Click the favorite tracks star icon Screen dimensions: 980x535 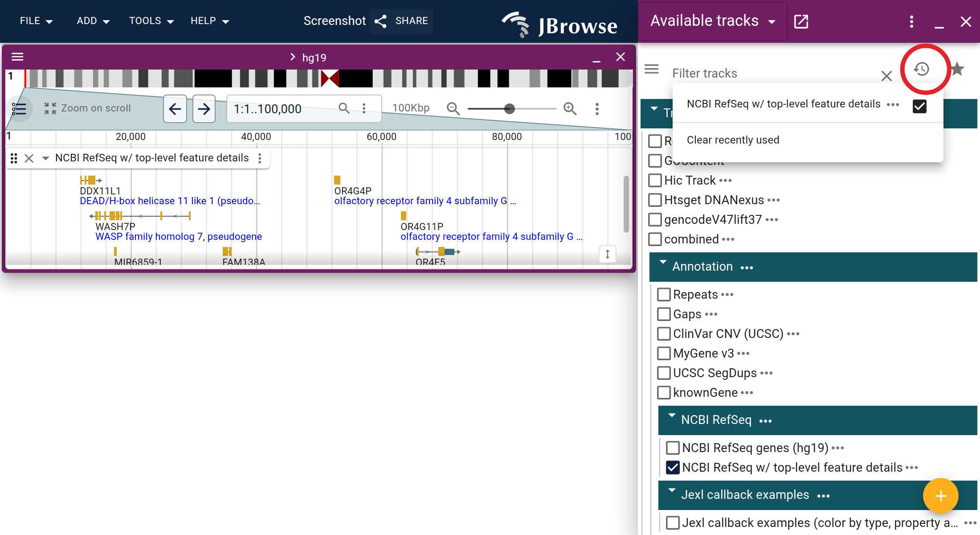(957, 69)
